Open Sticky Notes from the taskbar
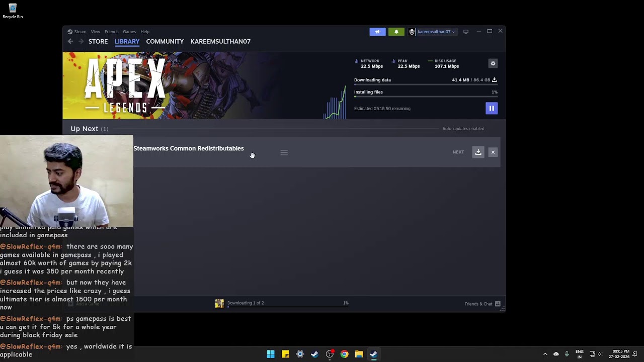Screen dimensions: 644x362 pyautogui.click(x=285, y=354)
